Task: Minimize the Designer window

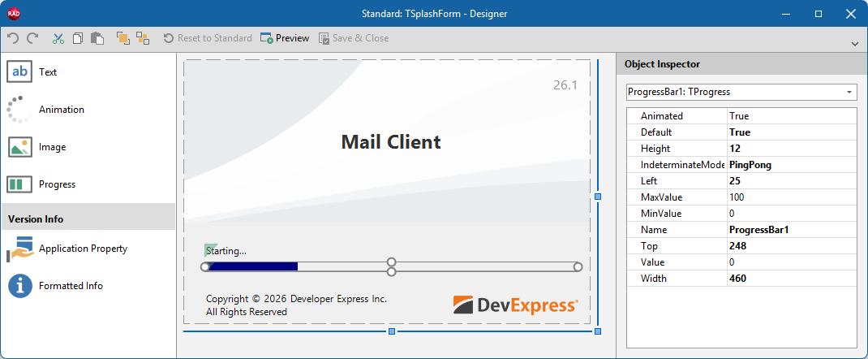Action: [x=787, y=13]
